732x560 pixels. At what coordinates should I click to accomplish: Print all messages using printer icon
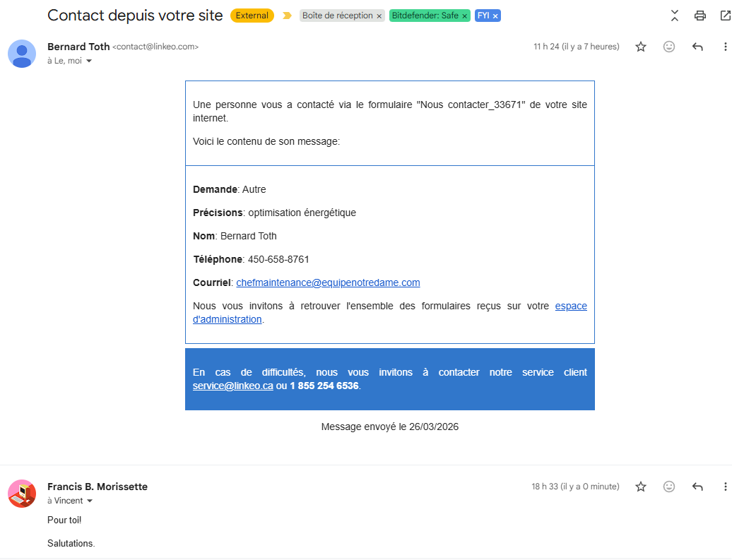[x=700, y=16]
